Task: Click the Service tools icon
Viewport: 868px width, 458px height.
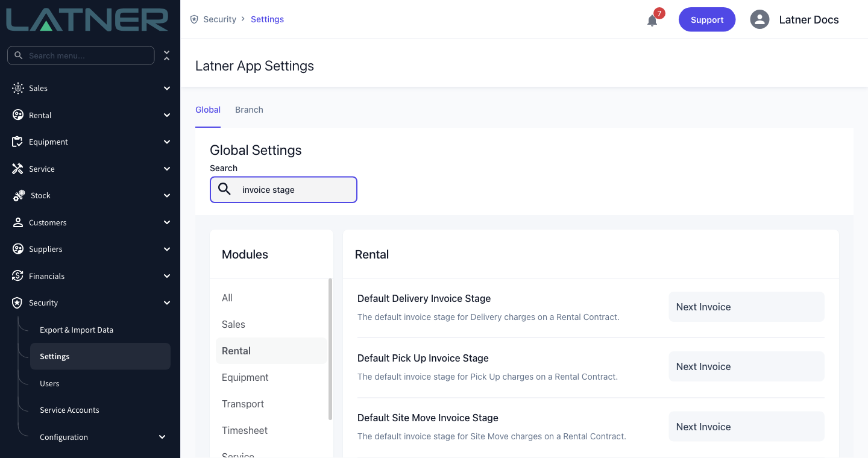Action: pyautogui.click(x=18, y=169)
